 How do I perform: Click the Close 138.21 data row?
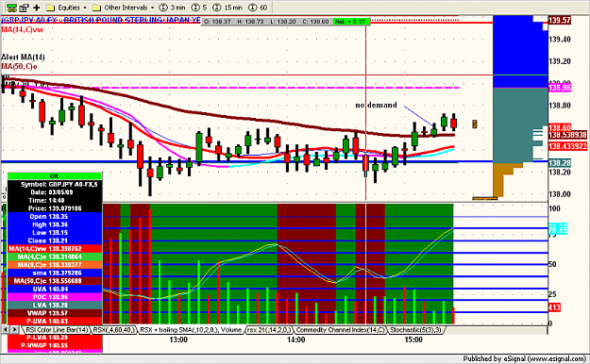click(55, 240)
